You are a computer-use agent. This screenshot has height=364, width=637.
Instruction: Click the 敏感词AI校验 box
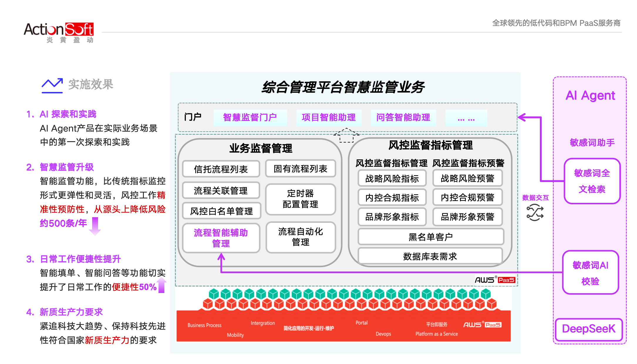590,273
